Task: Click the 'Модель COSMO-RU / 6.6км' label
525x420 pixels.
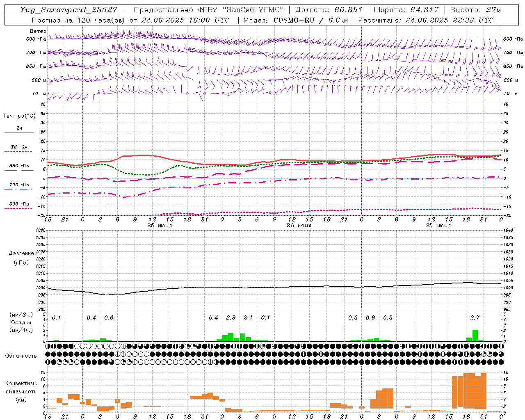Action: tap(295, 20)
